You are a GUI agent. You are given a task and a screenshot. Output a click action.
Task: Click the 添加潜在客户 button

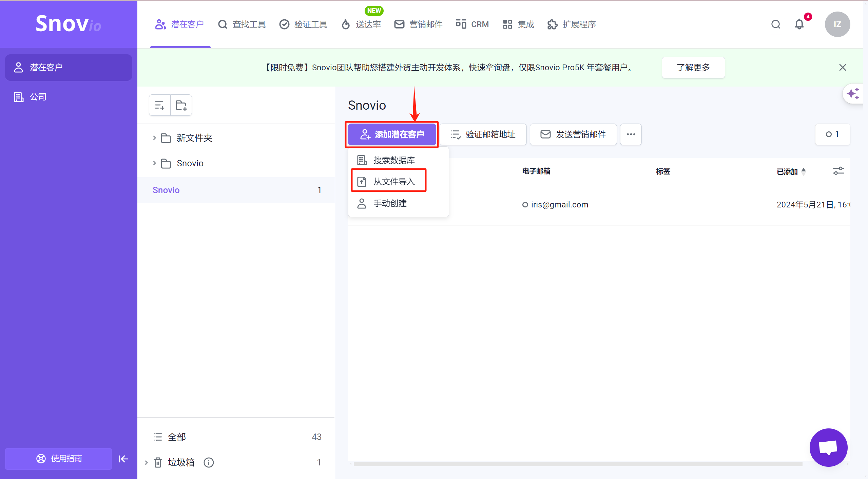click(392, 134)
